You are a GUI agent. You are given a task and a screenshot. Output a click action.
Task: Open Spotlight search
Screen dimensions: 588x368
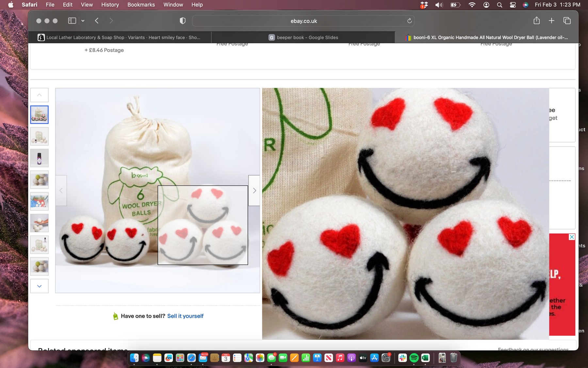pos(499,5)
